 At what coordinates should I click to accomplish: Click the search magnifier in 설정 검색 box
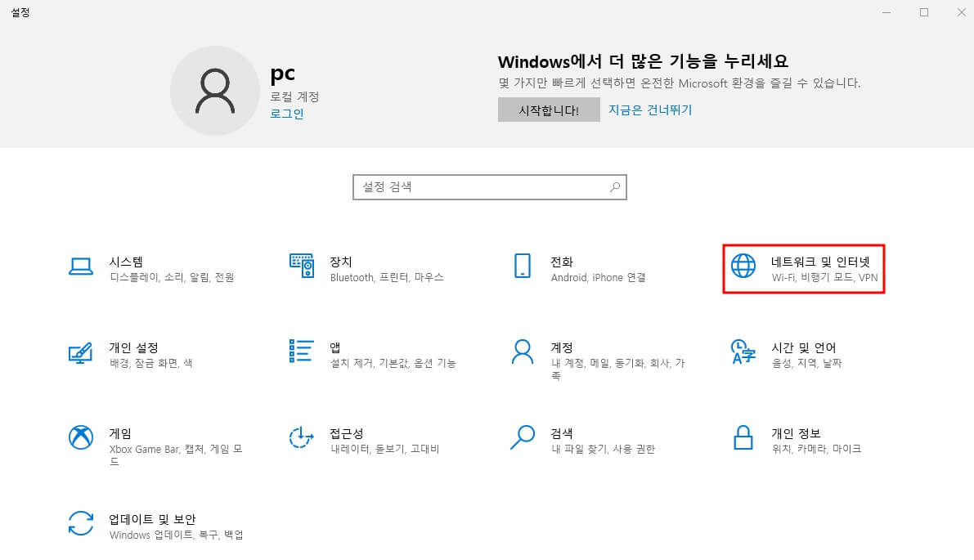(x=615, y=187)
